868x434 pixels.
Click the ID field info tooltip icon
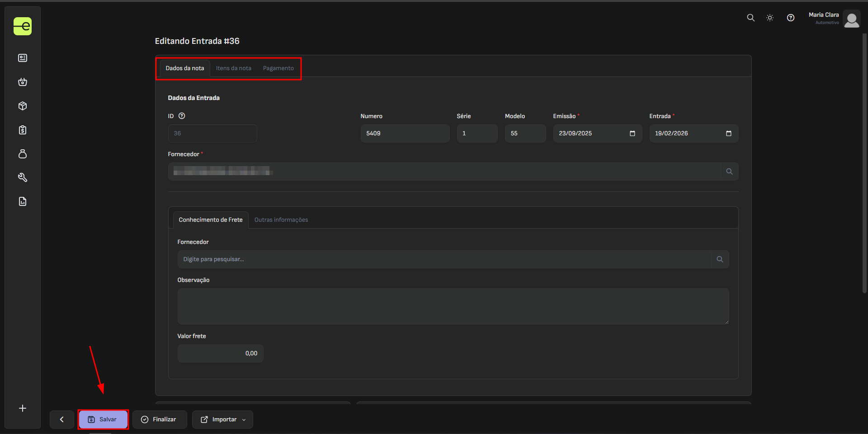tap(182, 116)
